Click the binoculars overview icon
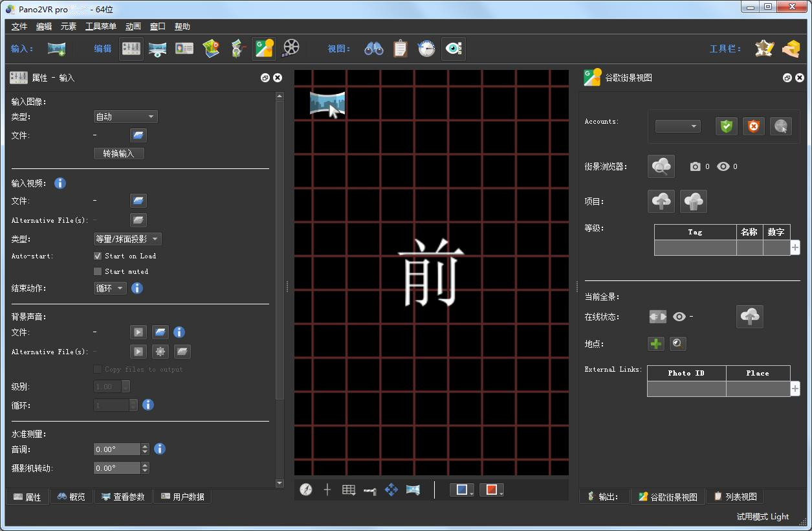Image resolution: width=812 pixels, height=531 pixels. click(373, 49)
